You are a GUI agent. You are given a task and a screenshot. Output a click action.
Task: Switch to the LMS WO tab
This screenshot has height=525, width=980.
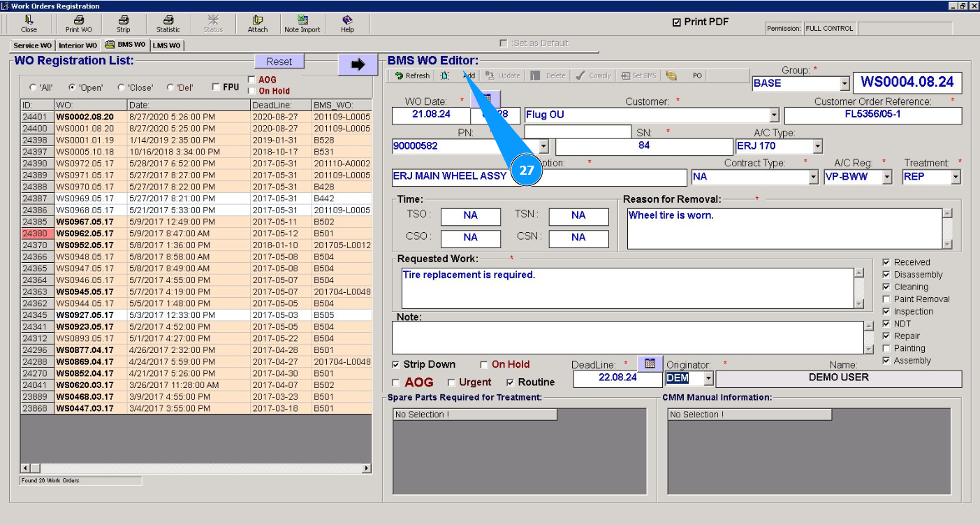tap(166, 45)
